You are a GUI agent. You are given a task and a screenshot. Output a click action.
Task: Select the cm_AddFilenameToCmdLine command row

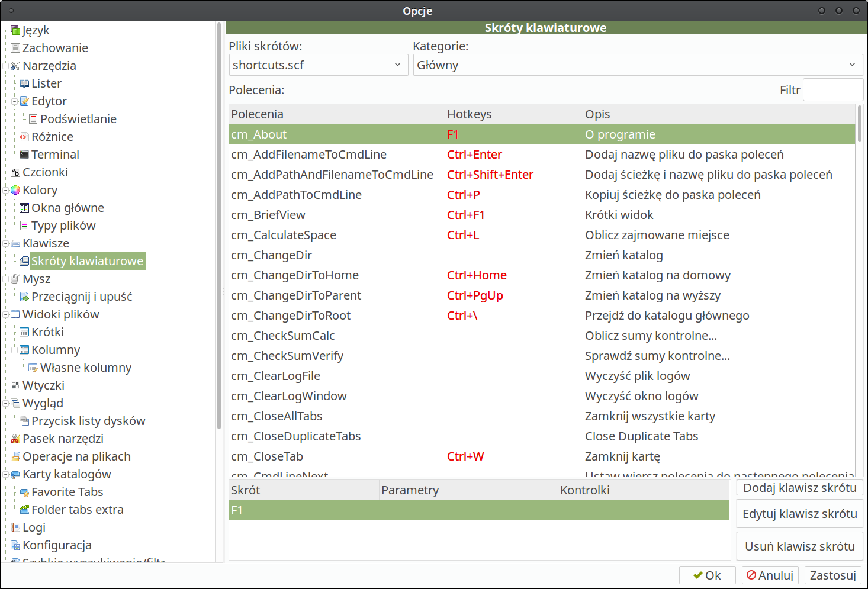[542, 155]
